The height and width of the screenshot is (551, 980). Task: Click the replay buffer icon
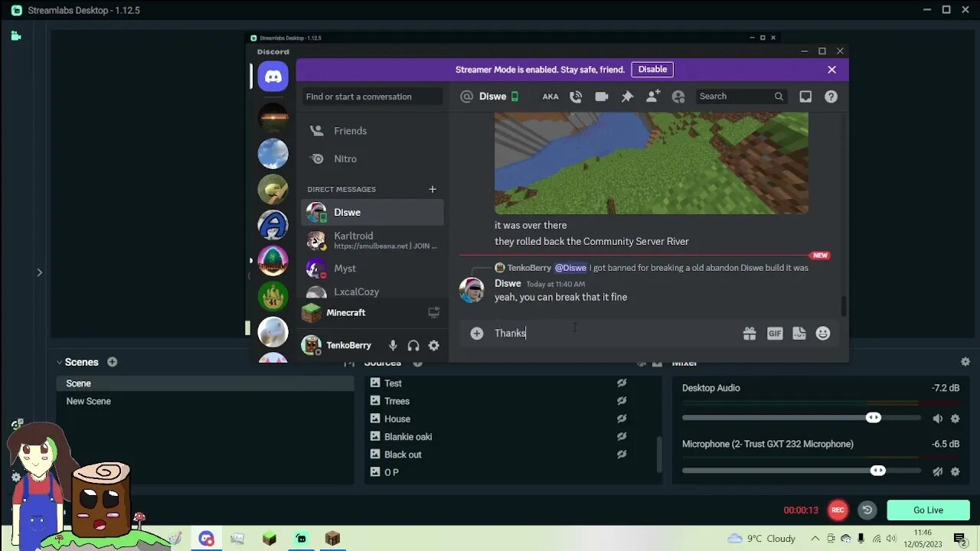pyautogui.click(x=867, y=510)
